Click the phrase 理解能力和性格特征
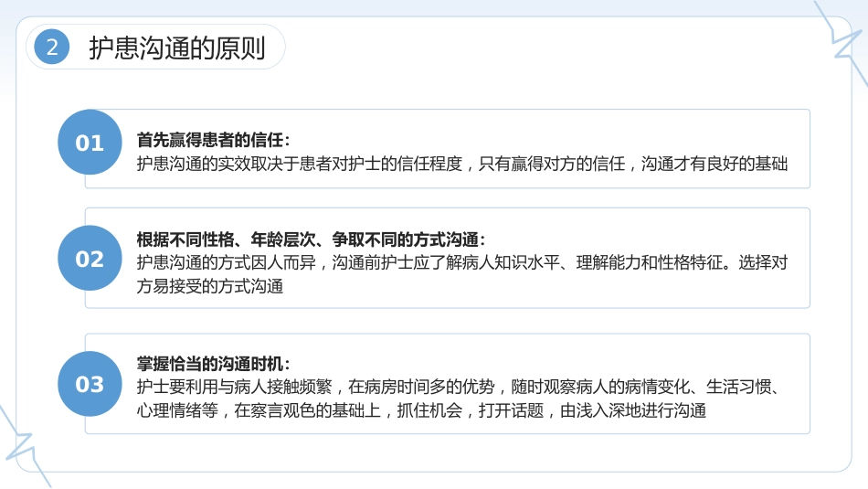 (650, 262)
